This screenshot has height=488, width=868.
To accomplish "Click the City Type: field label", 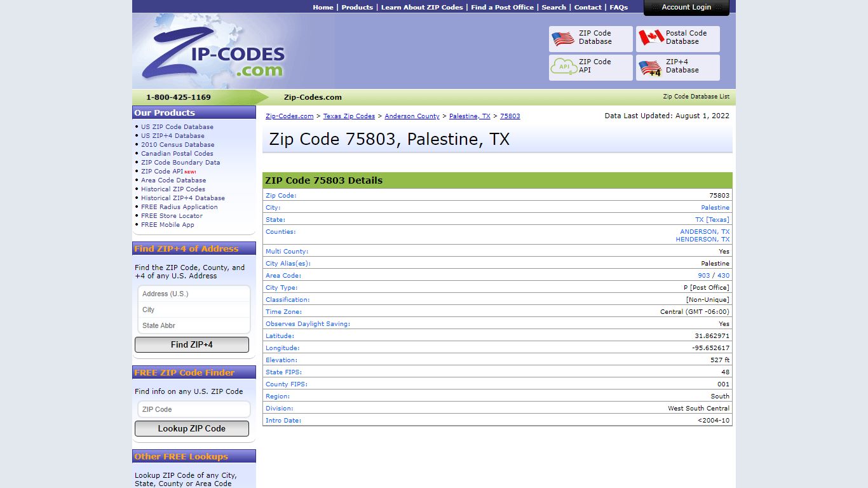I will click(281, 288).
